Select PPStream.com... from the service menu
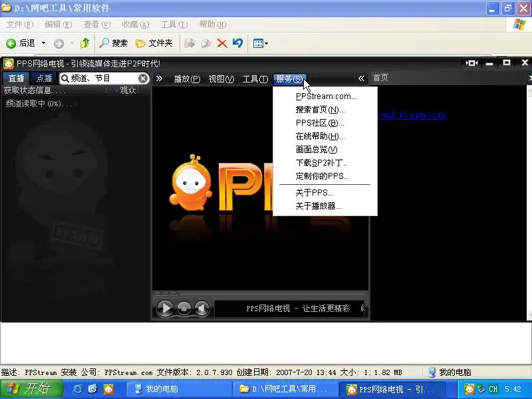 (325, 96)
